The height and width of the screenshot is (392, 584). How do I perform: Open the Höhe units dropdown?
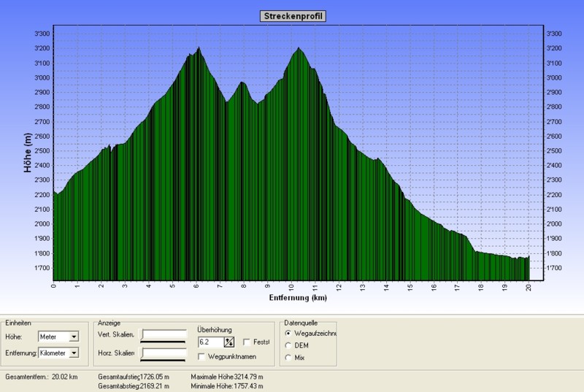click(x=74, y=337)
